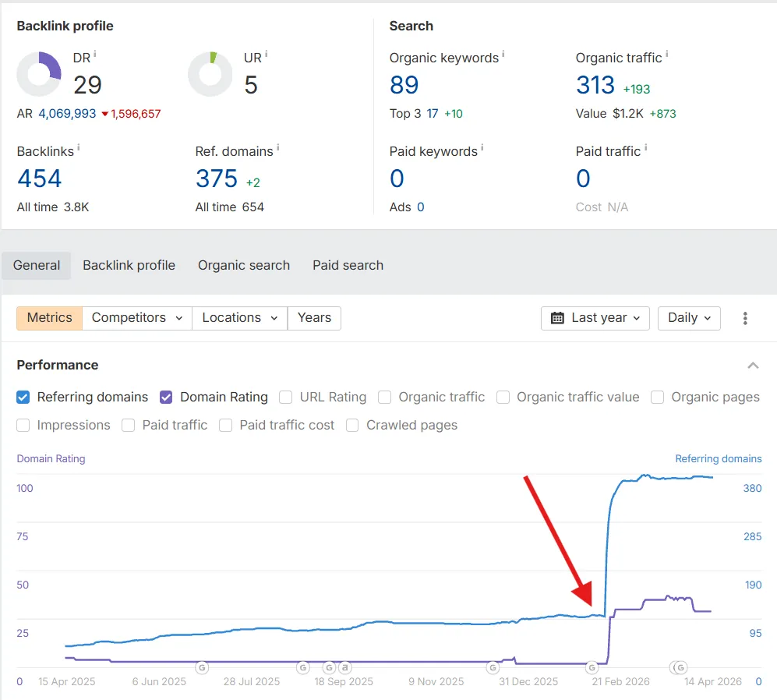Click the DR donut chart

[39, 74]
